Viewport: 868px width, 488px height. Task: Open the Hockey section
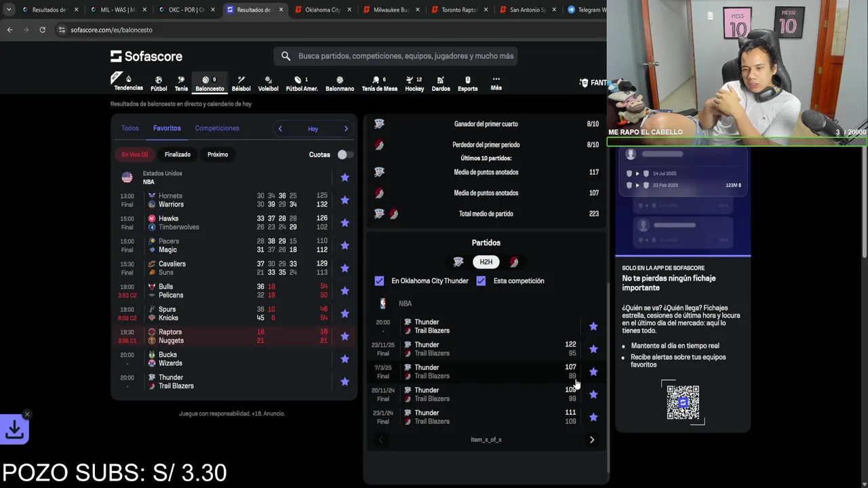click(x=414, y=83)
